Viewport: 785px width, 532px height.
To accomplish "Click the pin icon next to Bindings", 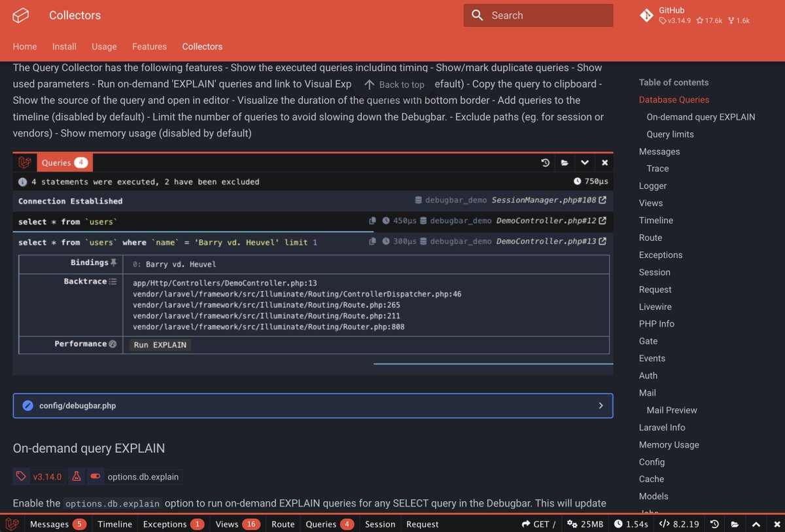I will point(114,262).
